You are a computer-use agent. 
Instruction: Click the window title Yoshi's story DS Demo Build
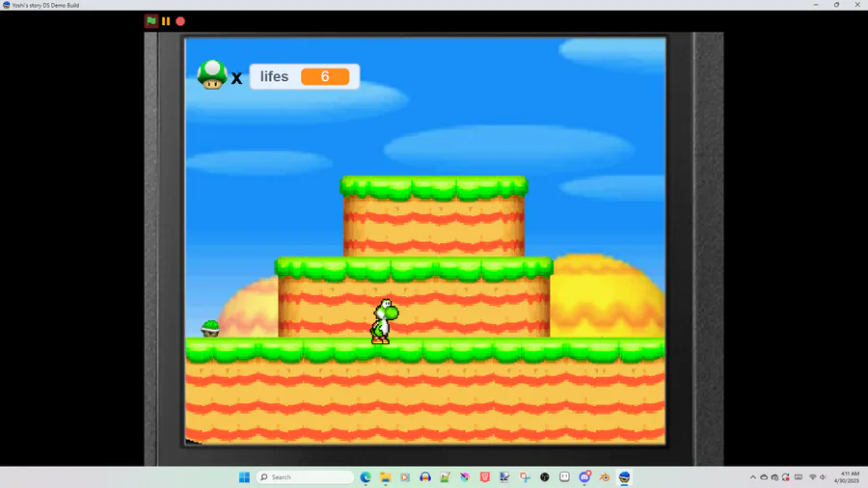[x=46, y=5]
